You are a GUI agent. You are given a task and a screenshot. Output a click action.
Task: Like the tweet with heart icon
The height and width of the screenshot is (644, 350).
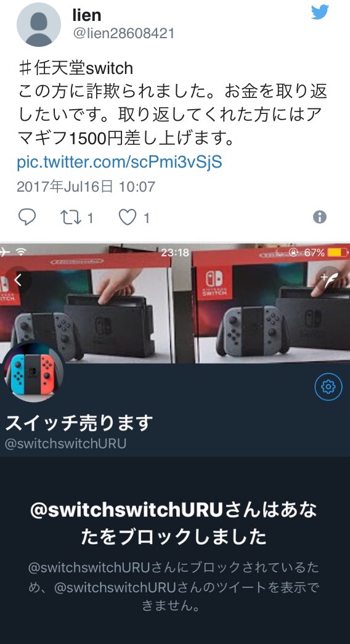point(128,218)
